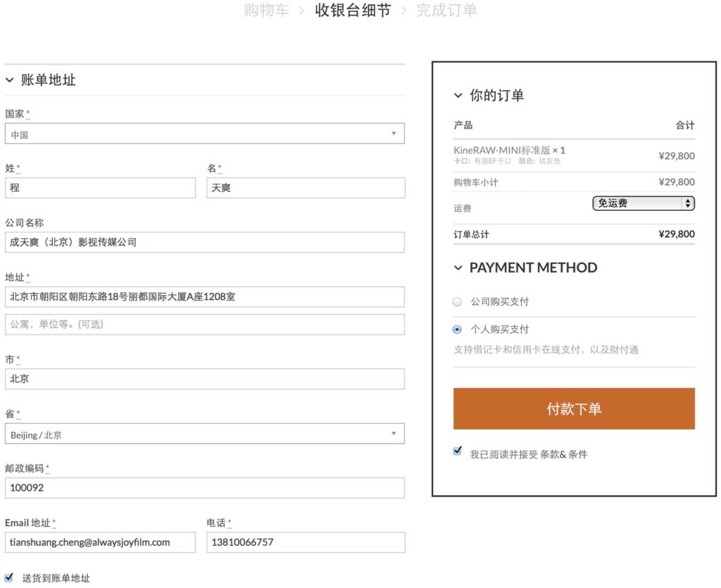Screen dimensions: 721x588
Task: Focus the 电话 phone number field
Action: 306,542
